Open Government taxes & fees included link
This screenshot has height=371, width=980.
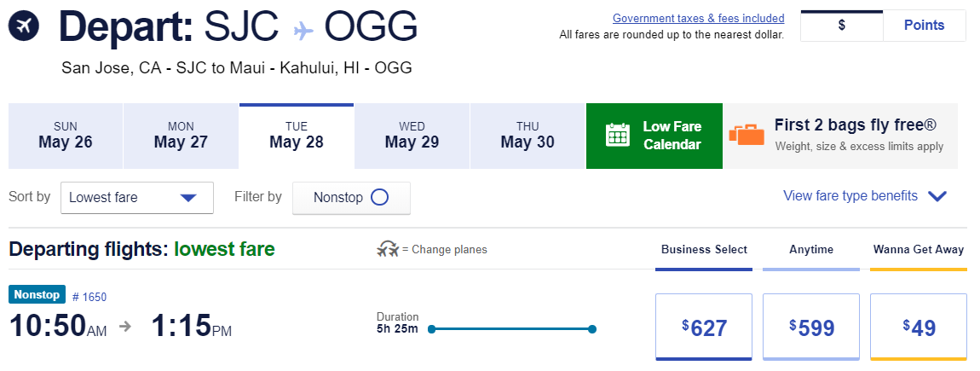point(698,18)
